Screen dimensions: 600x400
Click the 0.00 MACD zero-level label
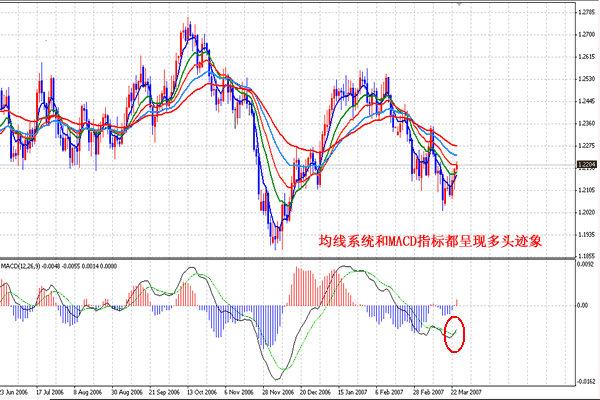[x=582, y=305]
